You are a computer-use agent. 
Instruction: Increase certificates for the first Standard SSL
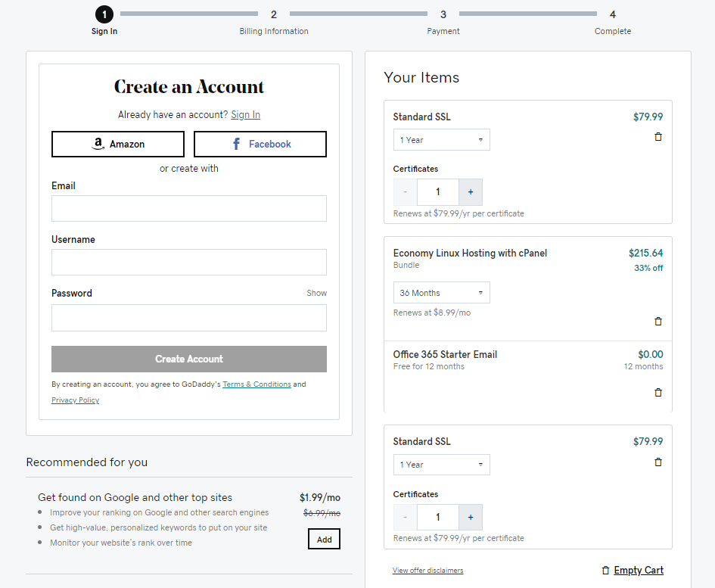point(471,192)
